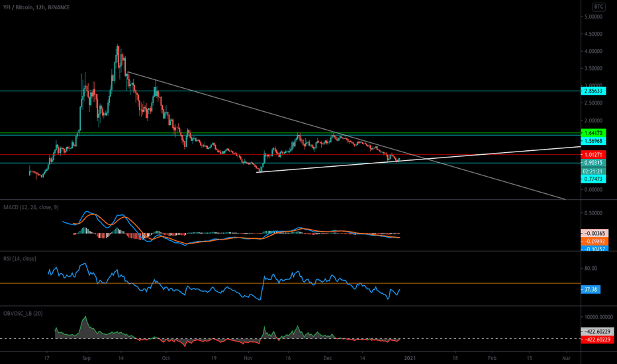Select the cyan horizontal line at 2.85633

(x=291, y=91)
